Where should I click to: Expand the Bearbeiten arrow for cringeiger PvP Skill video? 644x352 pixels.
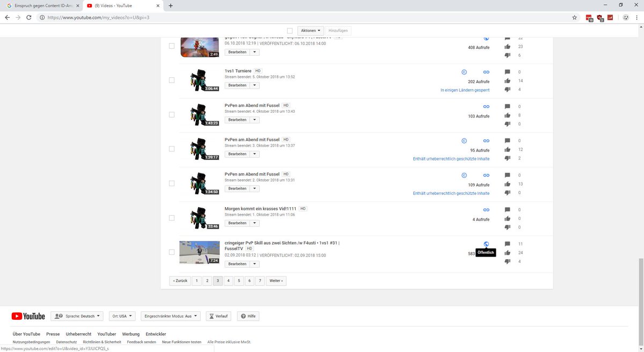(255, 264)
